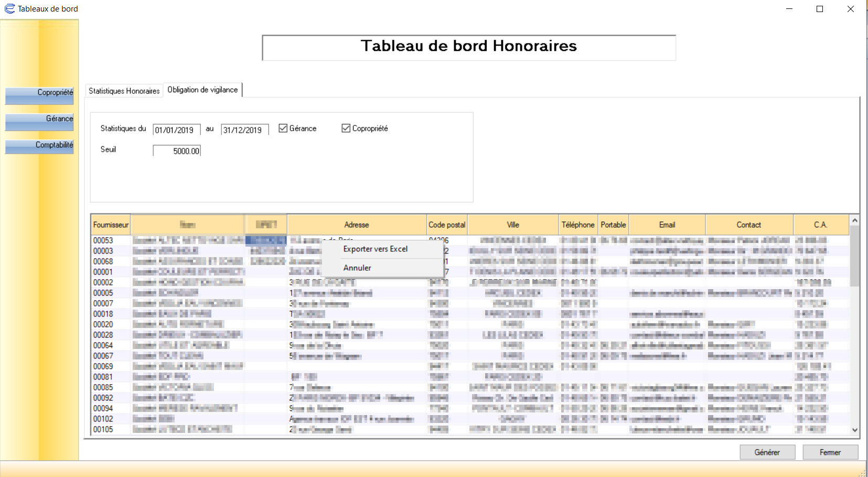Viewport: 868px width, 477px height.
Task: Select supplier row 00105
Action: (x=470, y=429)
